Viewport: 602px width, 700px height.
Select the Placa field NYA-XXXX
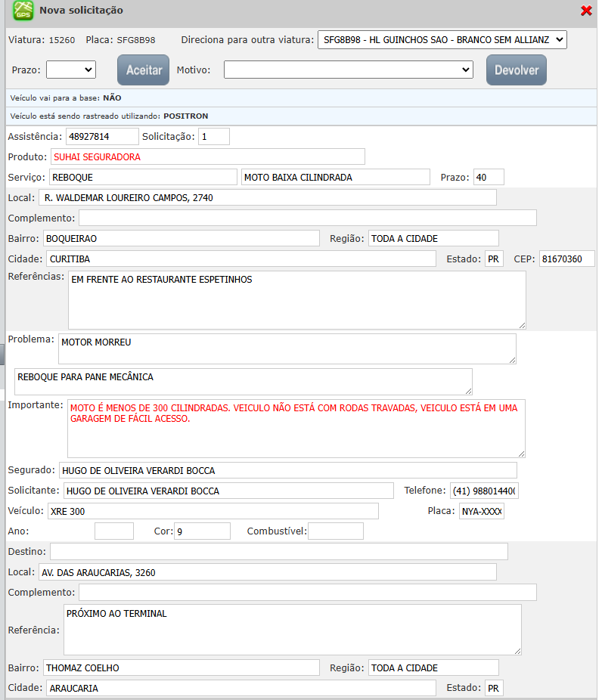pyautogui.click(x=482, y=512)
